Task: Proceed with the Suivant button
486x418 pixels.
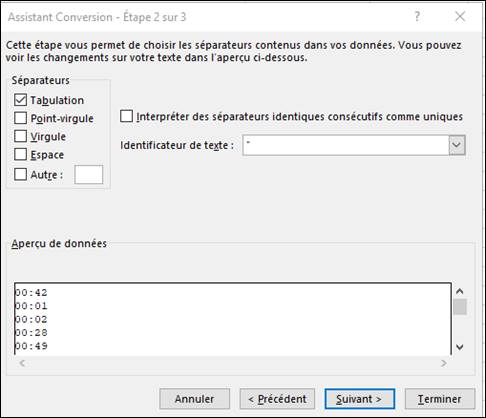Action: click(360, 399)
